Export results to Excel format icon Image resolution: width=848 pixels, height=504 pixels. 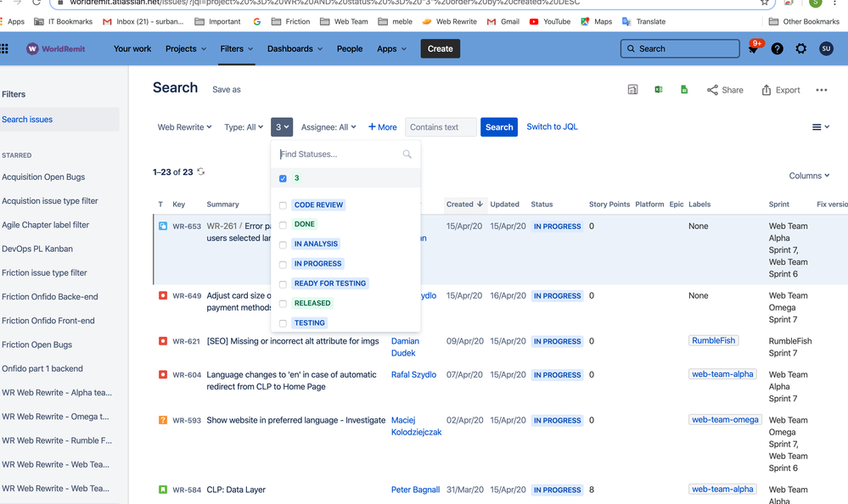[x=659, y=89]
